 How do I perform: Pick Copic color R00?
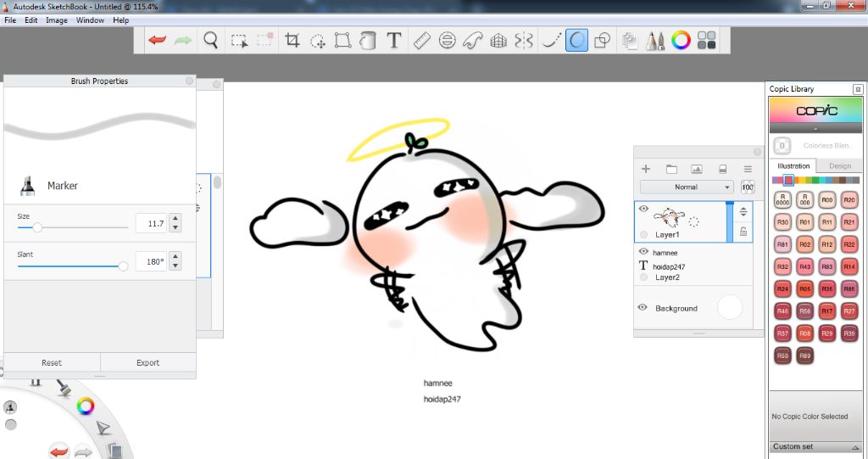827,200
